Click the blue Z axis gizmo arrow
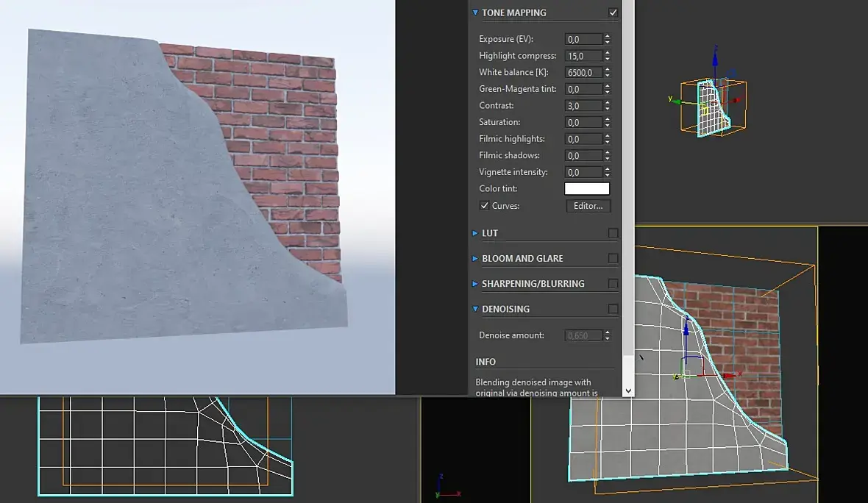This screenshot has height=503, width=868. tap(686, 329)
